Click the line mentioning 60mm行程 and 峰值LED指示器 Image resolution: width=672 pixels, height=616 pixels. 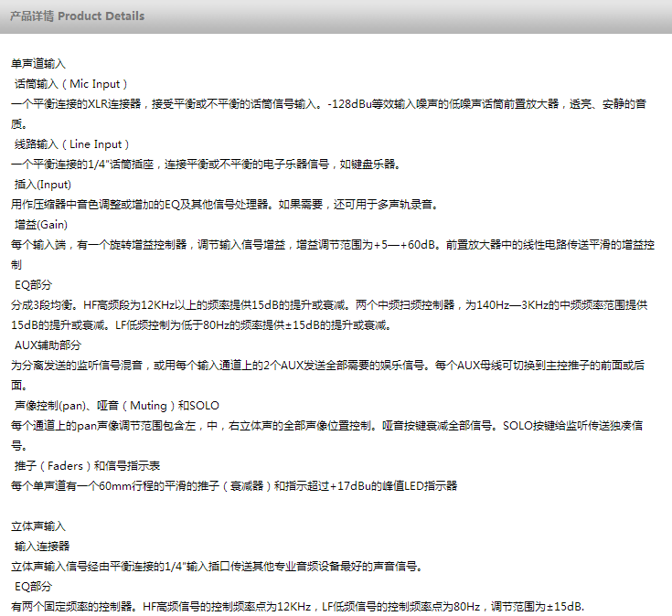[234, 486]
